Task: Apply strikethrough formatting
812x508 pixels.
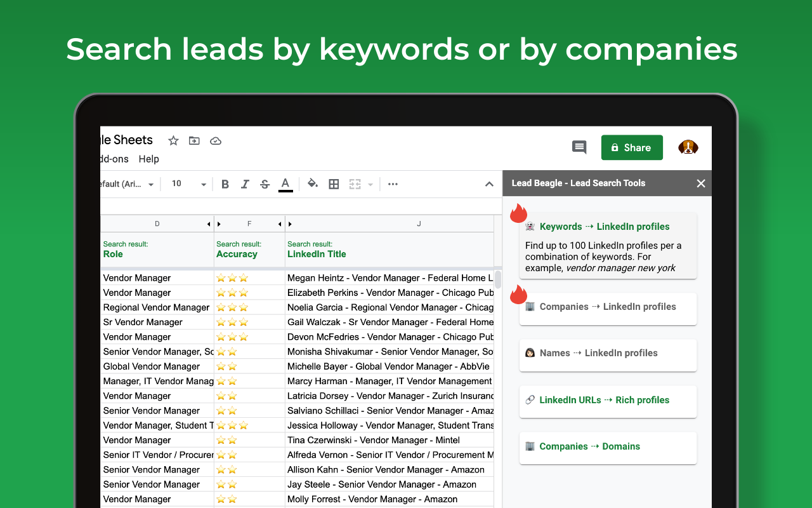Action: click(265, 184)
